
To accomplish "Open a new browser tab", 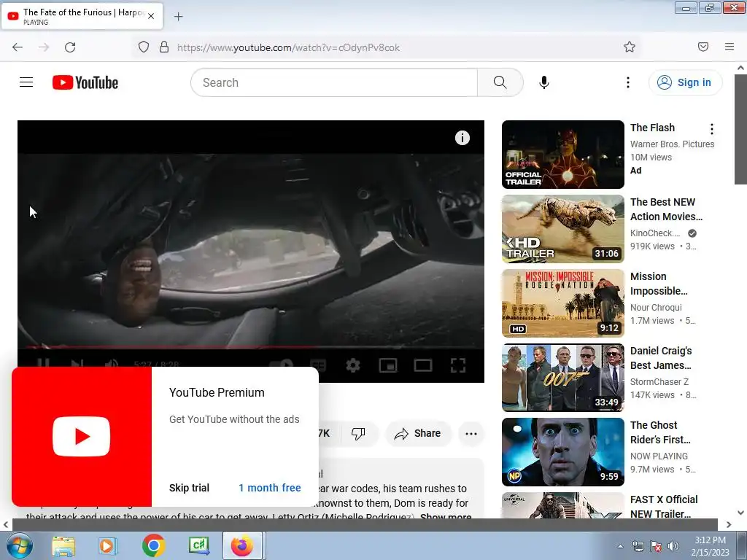I will click(x=178, y=17).
